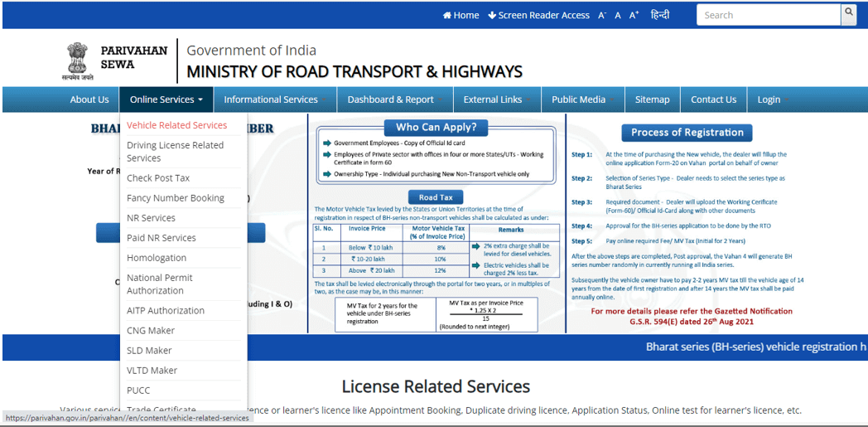Select Homologation menu entry
Image resolution: width=868 pixels, height=427 pixels.
coord(156,258)
